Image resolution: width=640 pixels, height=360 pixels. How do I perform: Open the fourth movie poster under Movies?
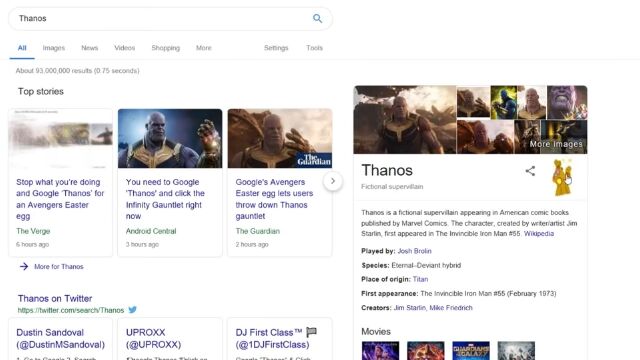coord(516,351)
